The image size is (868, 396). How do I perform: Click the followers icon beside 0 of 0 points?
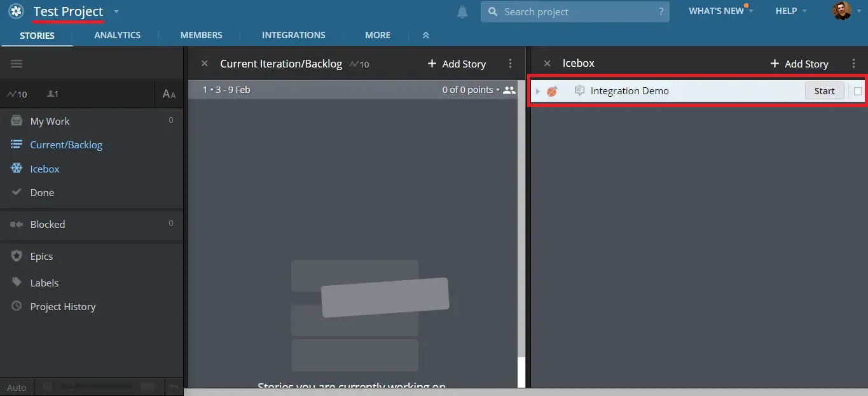[x=509, y=90]
